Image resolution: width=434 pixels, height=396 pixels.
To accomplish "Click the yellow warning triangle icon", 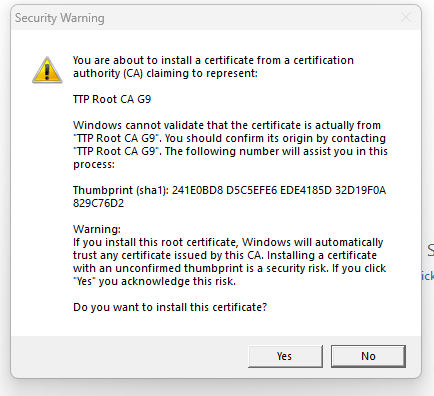I will (47, 70).
